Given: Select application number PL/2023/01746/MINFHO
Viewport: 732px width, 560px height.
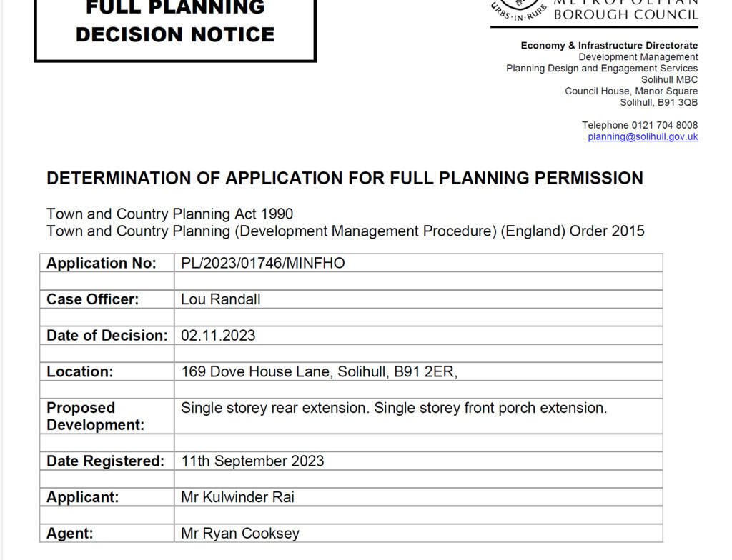Looking at the screenshot, I should tap(263, 263).
